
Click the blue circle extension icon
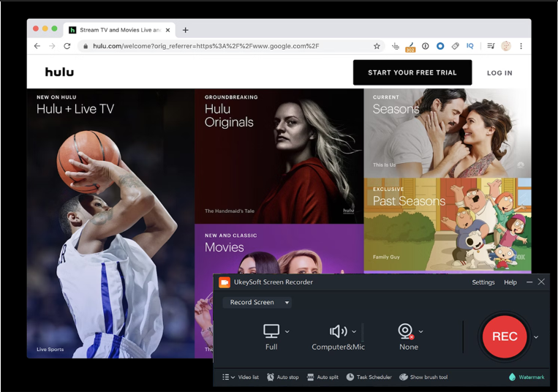coord(440,46)
